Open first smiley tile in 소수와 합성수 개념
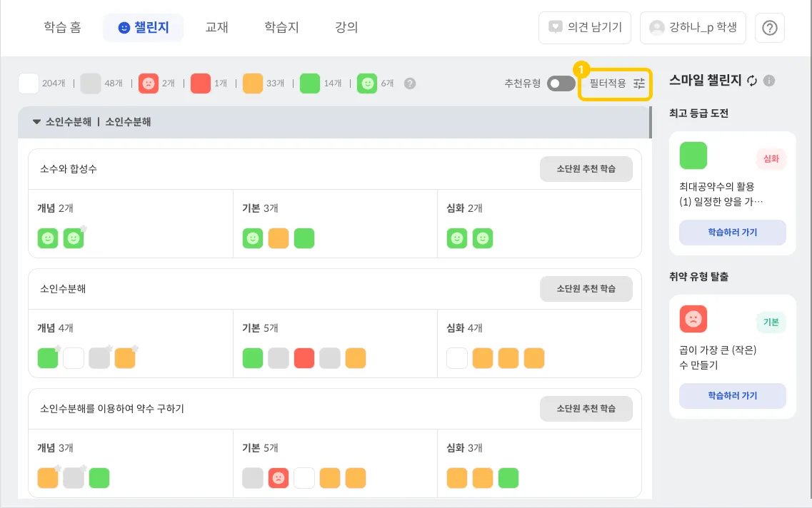The width and height of the screenshot is (812, 508). pos(48,238)
